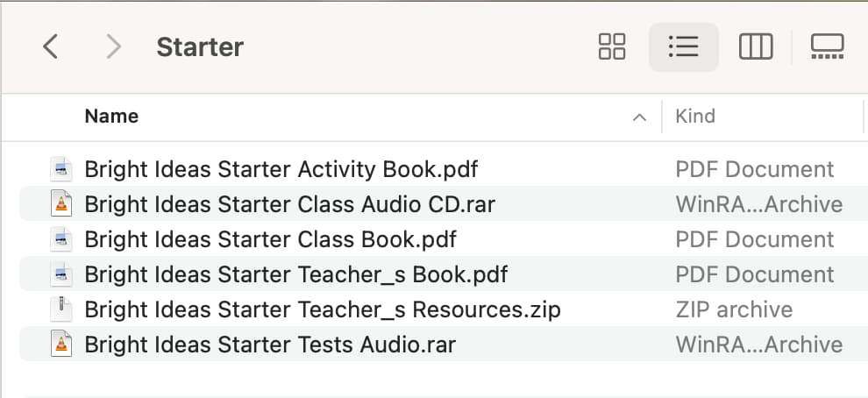Switch to gallery view
868x398 pixels.
(827, 46)
